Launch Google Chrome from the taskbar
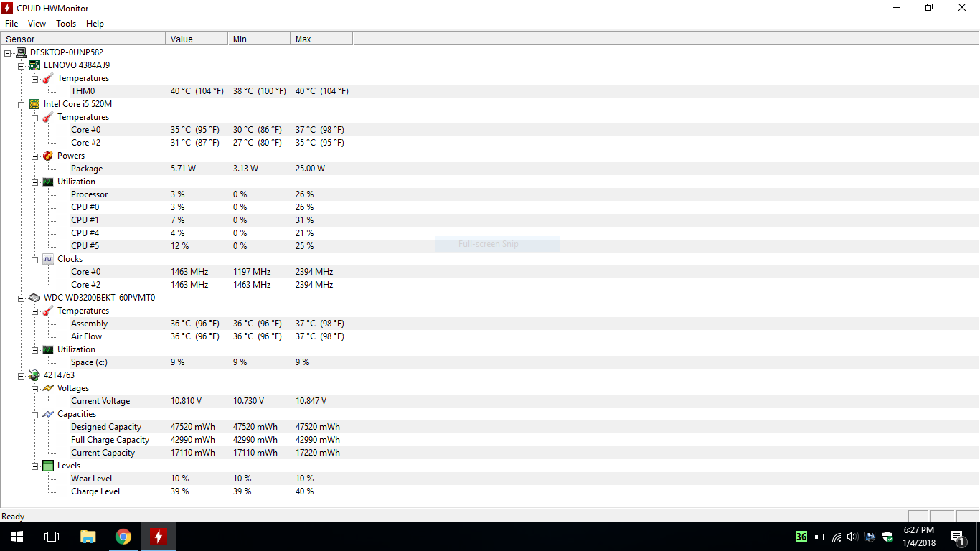The image size is (980, 551). 123,537
